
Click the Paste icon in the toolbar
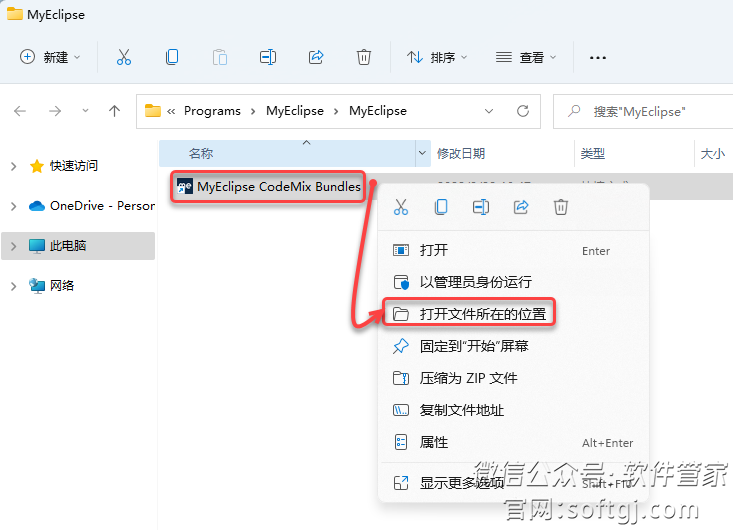[x=220, y=57]
